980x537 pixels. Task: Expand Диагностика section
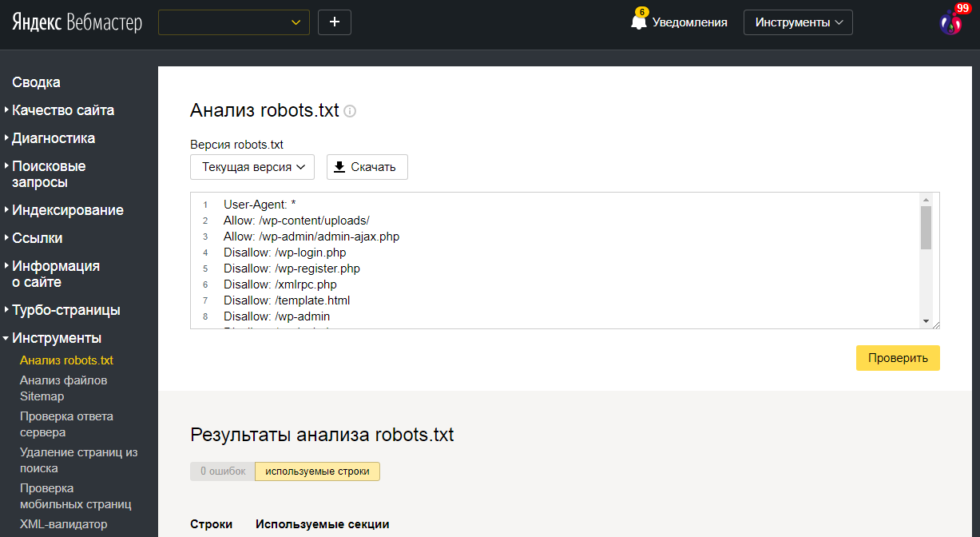coord(54,138)
